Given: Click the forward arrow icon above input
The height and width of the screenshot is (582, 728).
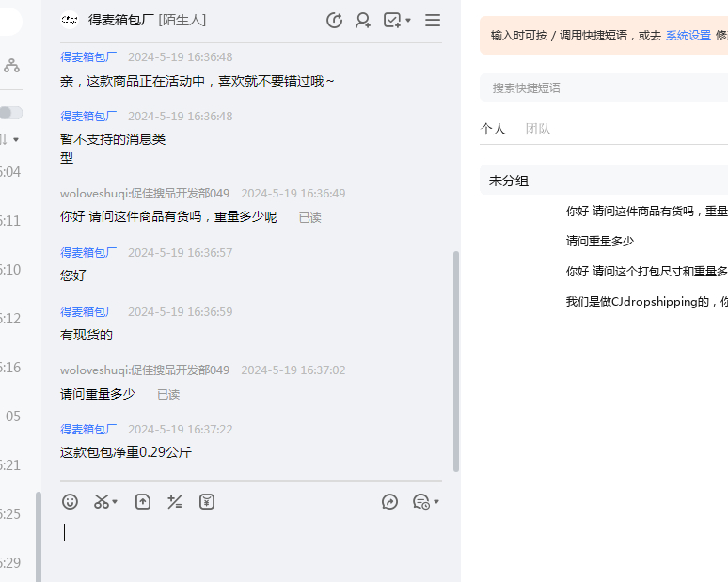Looking at the screenshot, I should tap(390, 502).
